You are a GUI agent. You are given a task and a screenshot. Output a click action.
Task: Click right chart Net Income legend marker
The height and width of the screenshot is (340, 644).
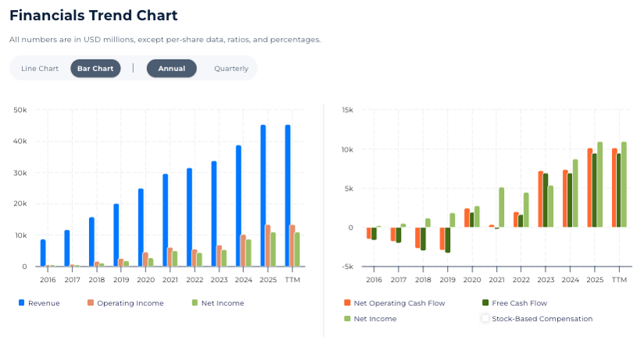tap(346, 318)
